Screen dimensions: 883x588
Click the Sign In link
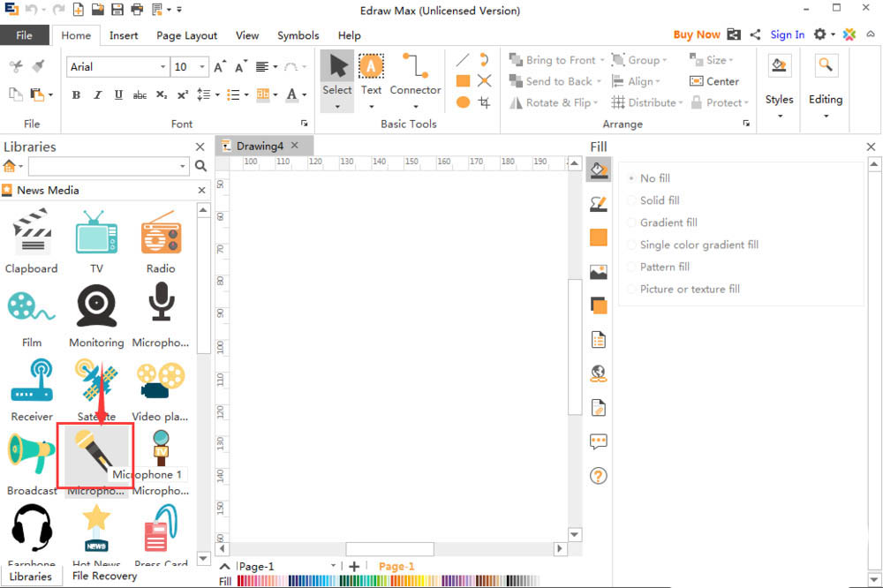pos(787,34)
